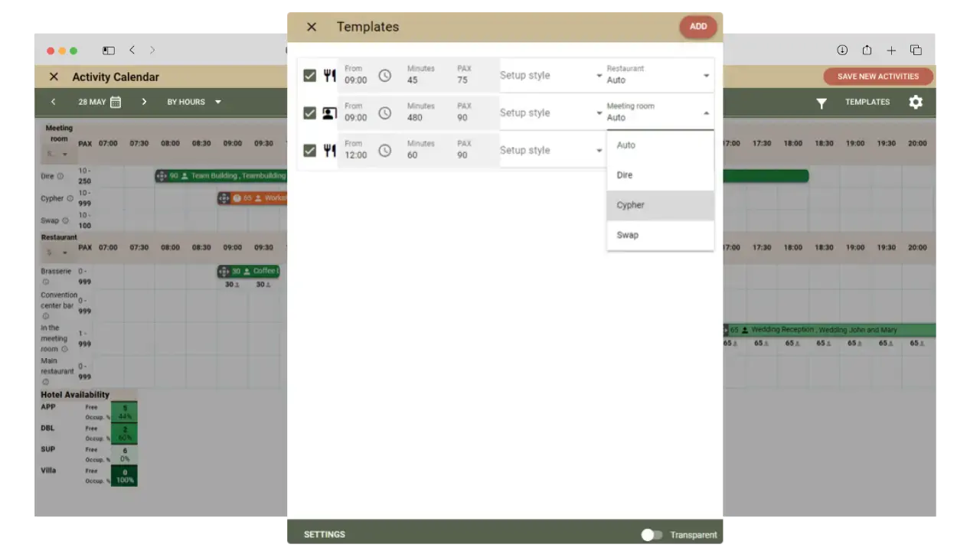
Task: Open the BY HOURS view dropdown
Action: [194, 102]
